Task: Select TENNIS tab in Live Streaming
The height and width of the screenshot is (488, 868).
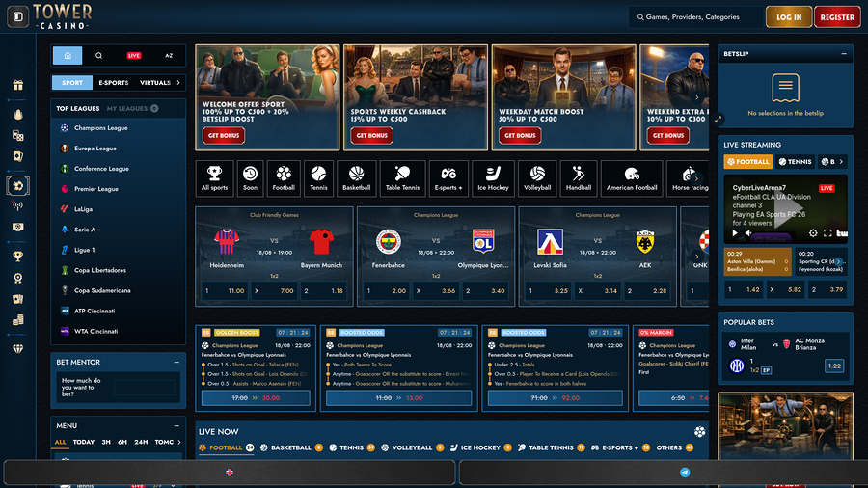Action: pyautogui.click(x=795, y=162)
